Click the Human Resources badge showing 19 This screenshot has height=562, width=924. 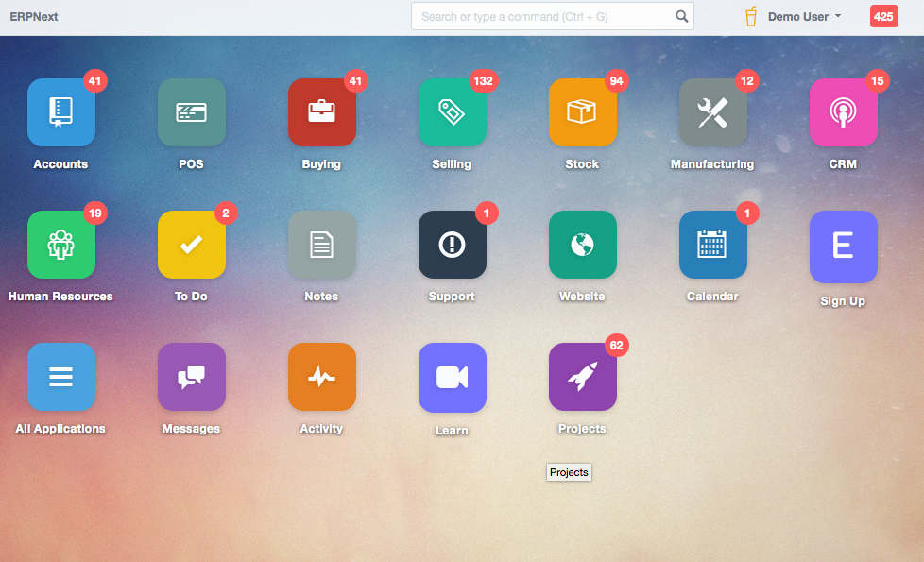(94, 213)
